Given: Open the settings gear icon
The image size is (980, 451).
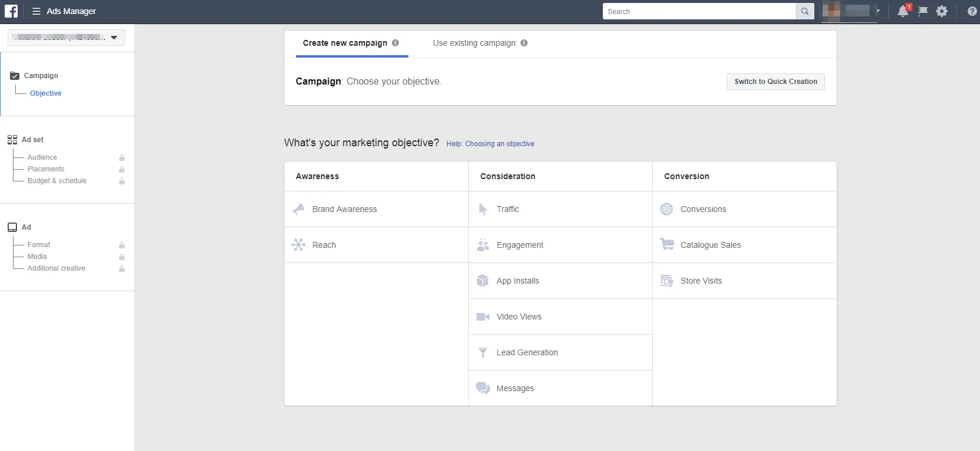Looking at the screenshot, I should click(942, 11).
